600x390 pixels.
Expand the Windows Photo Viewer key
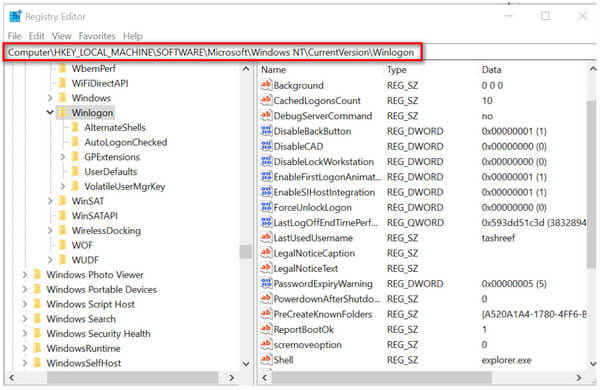pyautogui.click(x=25, y=274)
